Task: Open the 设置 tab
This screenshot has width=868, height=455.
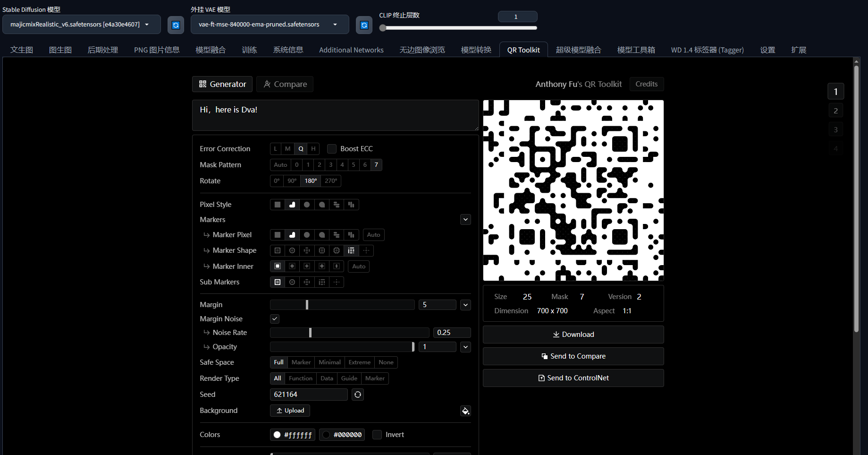Action: point(767,50)
